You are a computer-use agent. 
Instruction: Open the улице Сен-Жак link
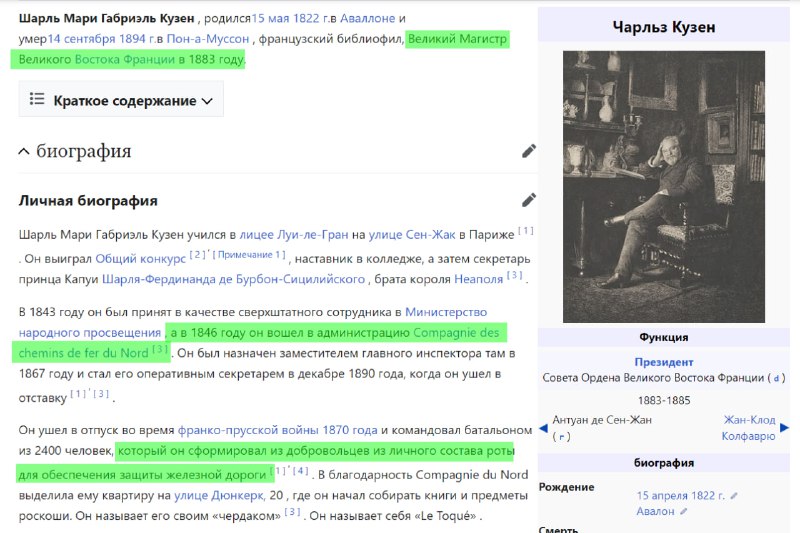coord(412,235)
